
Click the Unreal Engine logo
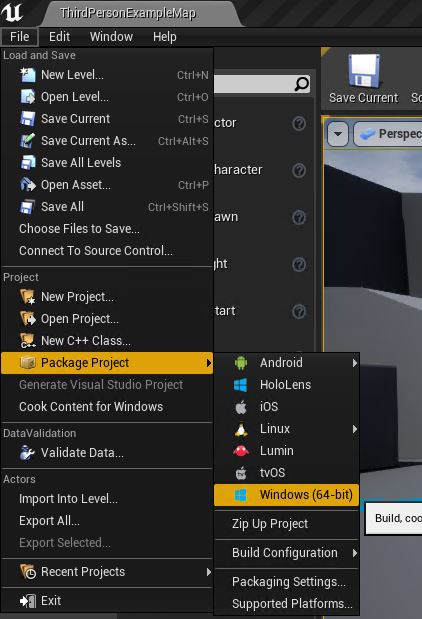tap(12, 11)
